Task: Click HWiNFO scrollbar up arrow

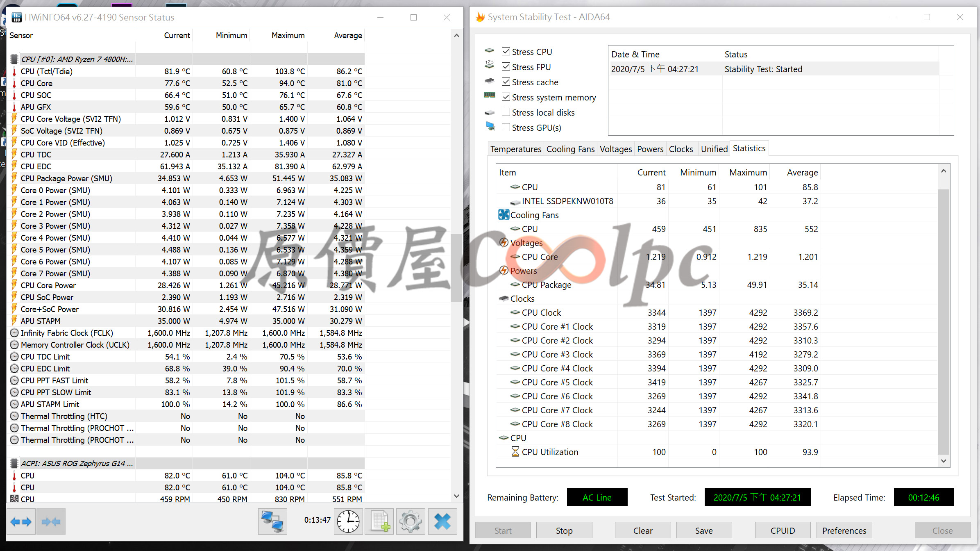Action: 456,36
